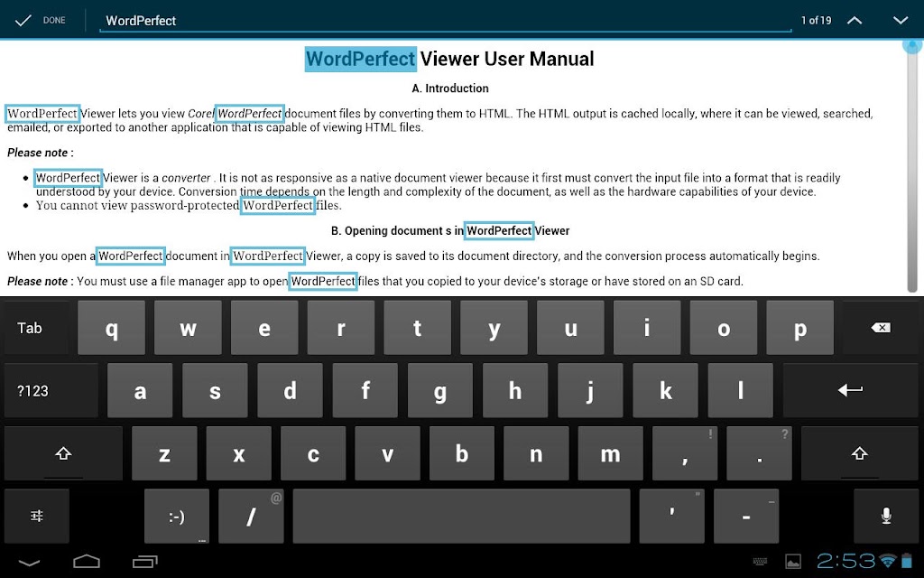Tap the p key
Image resolution: width=924 pixels, height=578 pixels.
coord(800,328)
